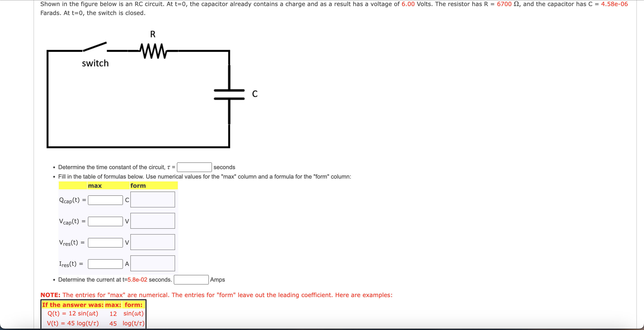Click the Vres form formula box

point(153,242)
